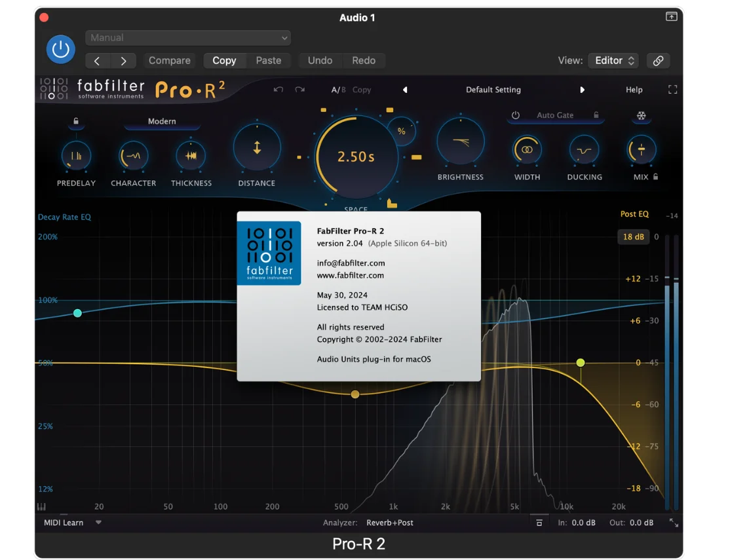Image resolution: width=747 pixels, height=560 pixels.
Task: Open the Default Setting preset menu
Action: point(493,90)
